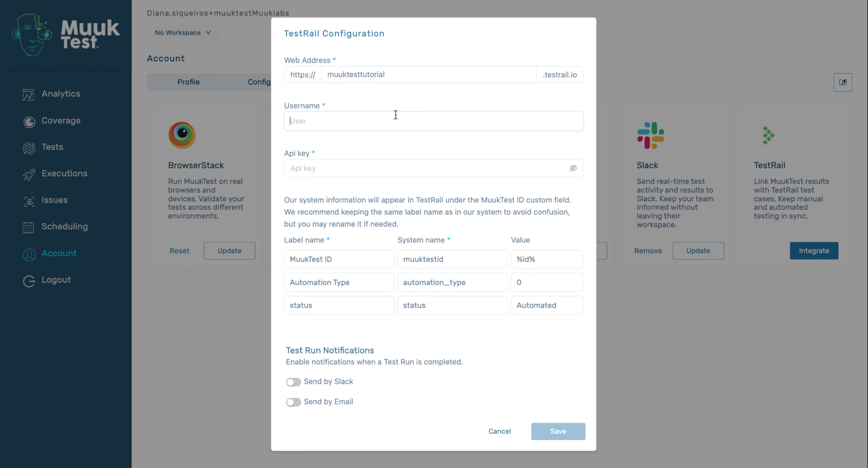Click the Slack logo icon
The image size is (868, 468).
pyautogui.click(x=651, y=135)
